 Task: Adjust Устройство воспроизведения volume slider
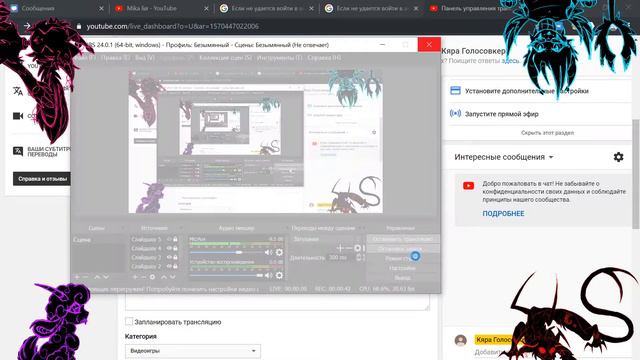click(x=226, y=276)
